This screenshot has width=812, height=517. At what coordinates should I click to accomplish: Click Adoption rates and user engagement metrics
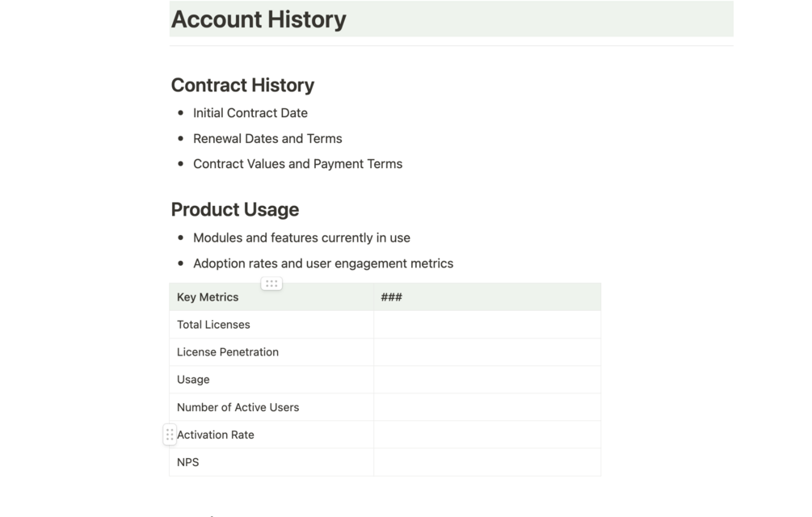tap(323, 263)
